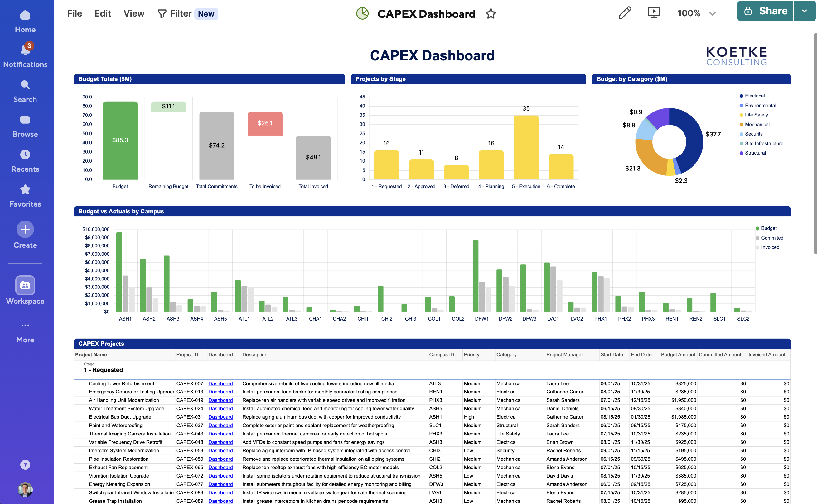Star the CAPEX Dashboard as favorite

[x=491, y=14]
